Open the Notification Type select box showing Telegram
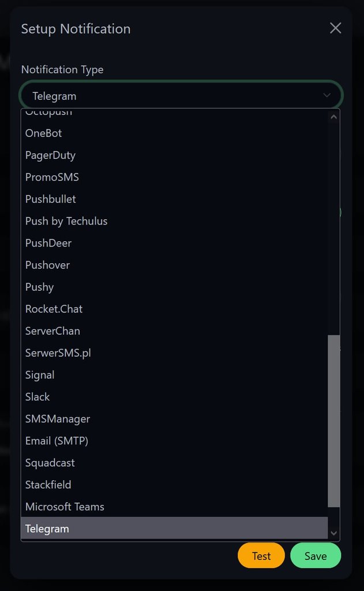 (x=181, y=96)
